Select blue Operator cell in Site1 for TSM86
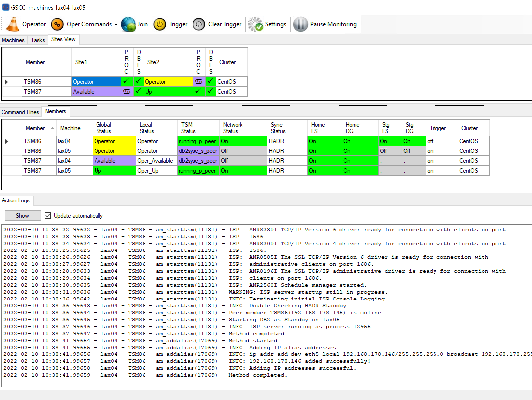The height and width of the screenshot is (400, 532). click(96, 81)
